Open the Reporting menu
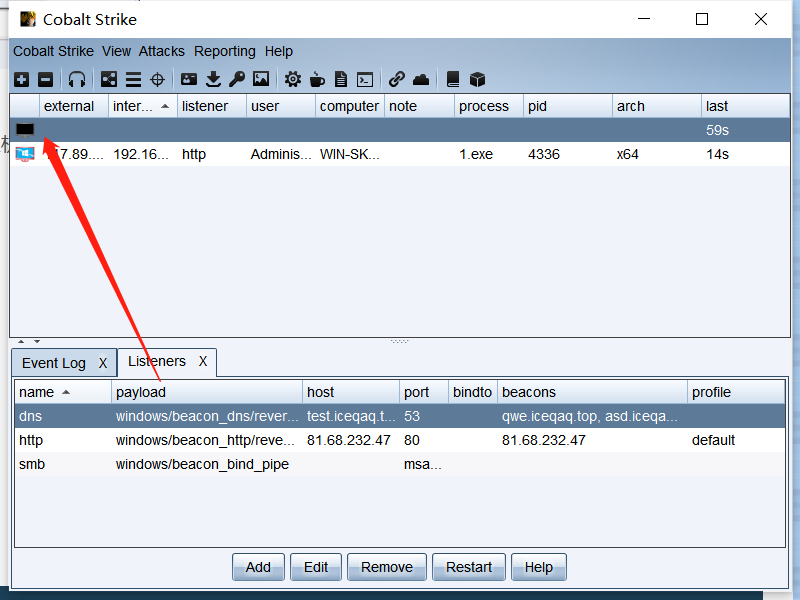800x600 pixels. pyautogui.click(x=224, y=51)
